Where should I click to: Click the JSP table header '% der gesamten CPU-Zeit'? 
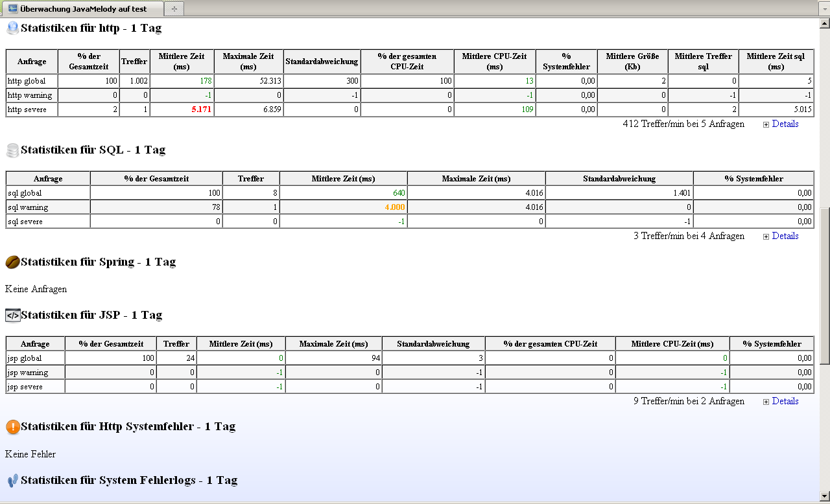(550, 344)
